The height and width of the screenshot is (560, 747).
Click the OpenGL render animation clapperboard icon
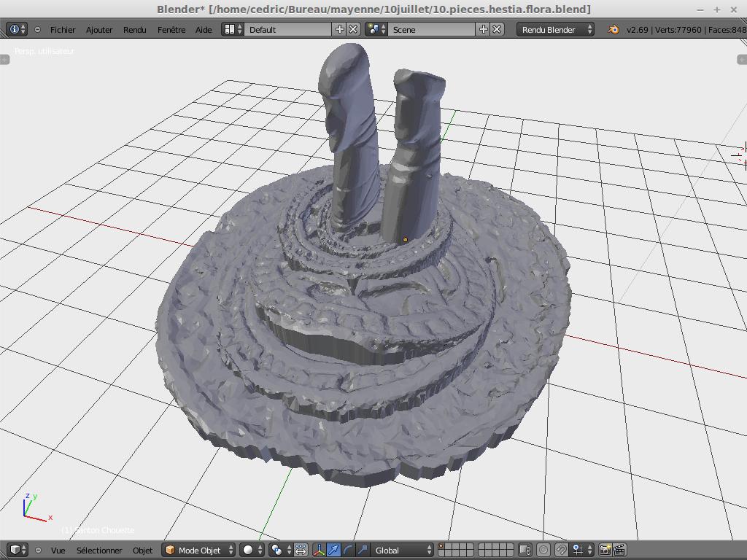point(619,550)
